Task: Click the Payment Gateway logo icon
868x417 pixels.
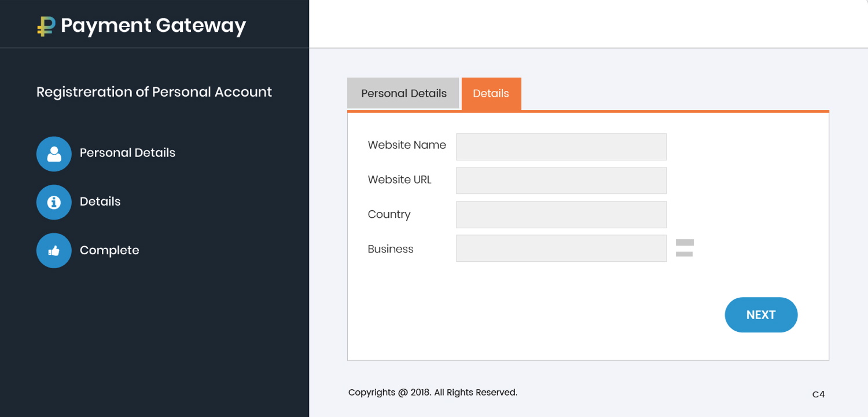Action: click(46, 26)
